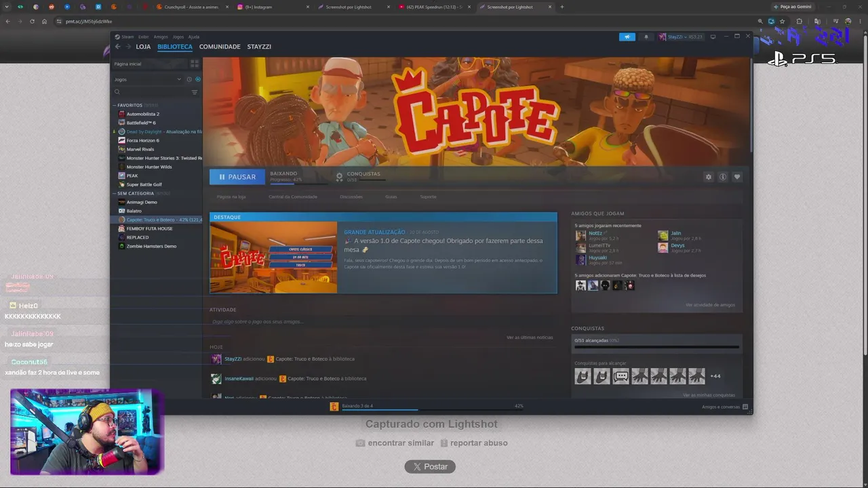
Task: Open the grid collections view icon
Action: (195, 64)
